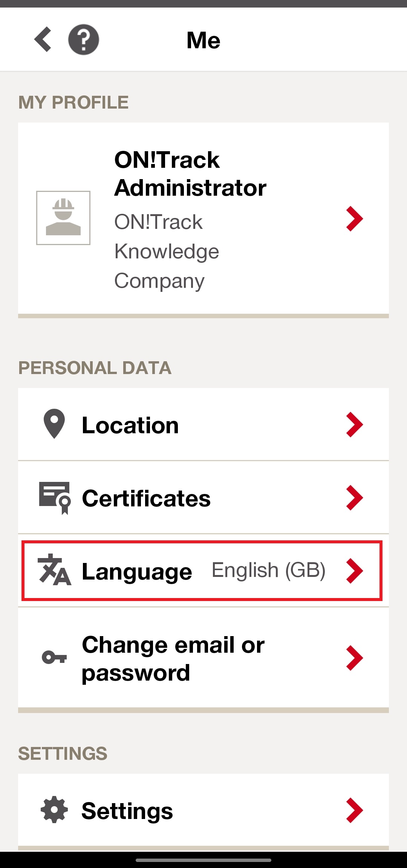Tap the translate language icon
Viewport: 407px width, 868px height.
pos(54,570)
